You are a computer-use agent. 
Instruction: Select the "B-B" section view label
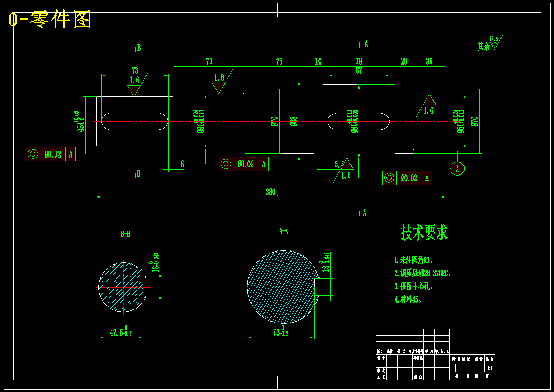[x=125, y=234]
